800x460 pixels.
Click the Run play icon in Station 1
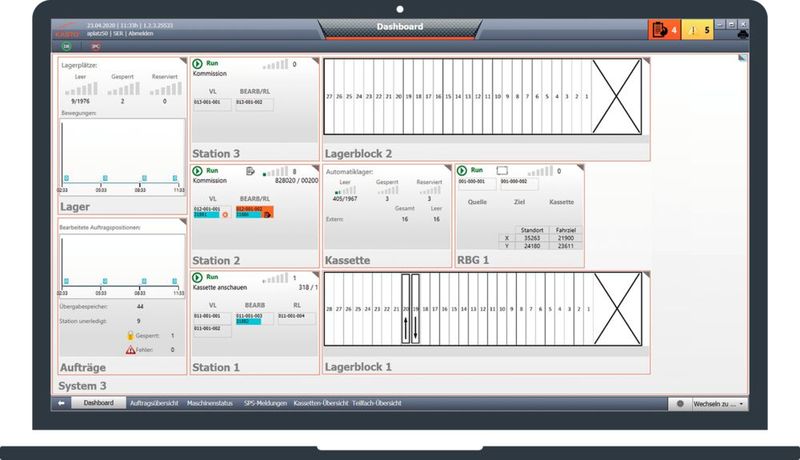[x=197, y=277]
